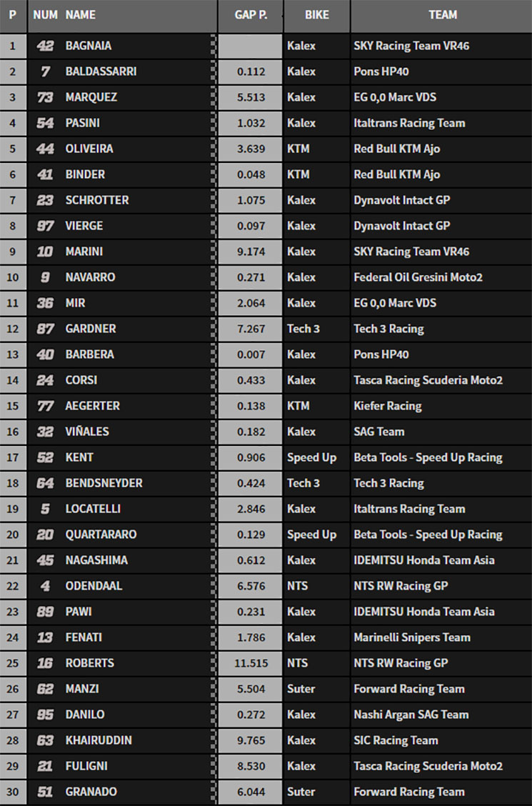Screen dimensions: 532x806
Task: Select the Speed Up bike for Kent
Action: click(312, 457)
